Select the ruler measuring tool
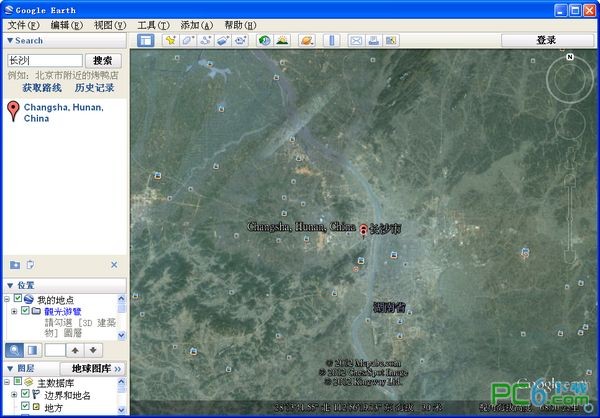600x418 pixels. click(332, 40)
